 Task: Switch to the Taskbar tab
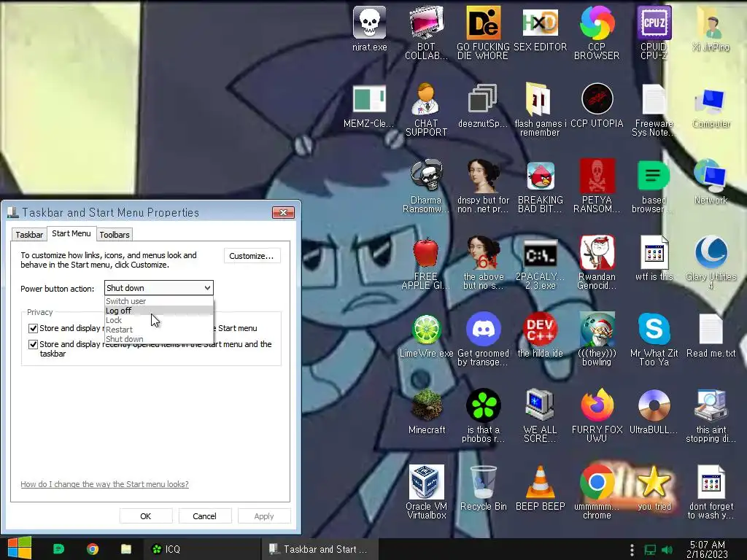29,235
